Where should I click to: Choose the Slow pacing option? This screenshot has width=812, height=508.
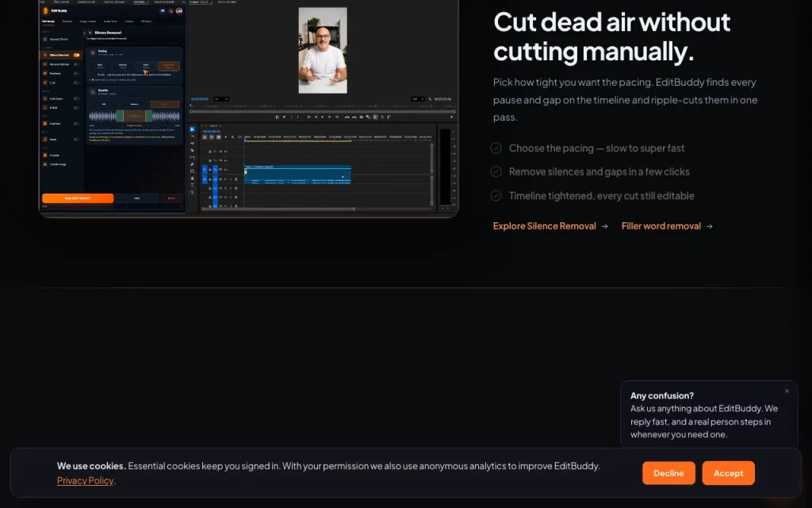100,67
